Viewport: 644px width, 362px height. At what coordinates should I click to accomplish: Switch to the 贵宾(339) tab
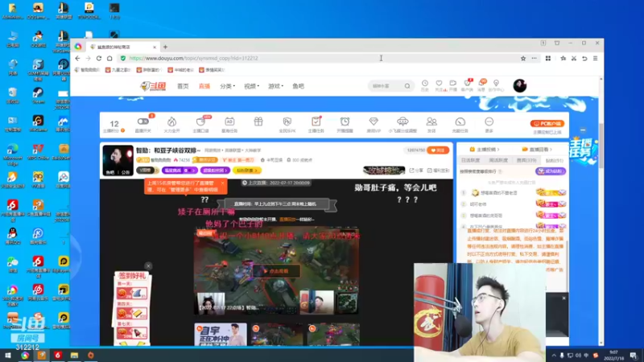(x=526, y=160)
